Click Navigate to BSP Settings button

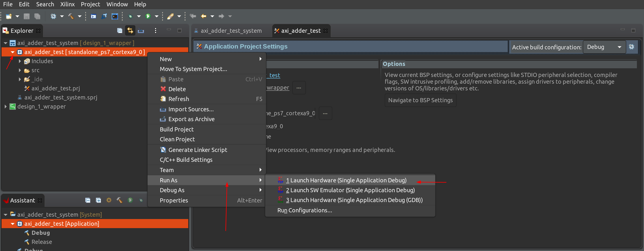[420, 100]
